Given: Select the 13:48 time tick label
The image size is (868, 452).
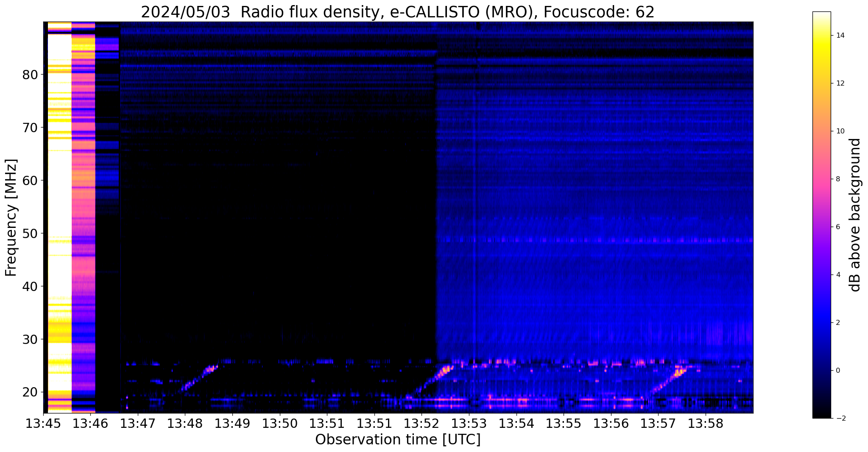Looking at the screenshot, I should [185, 423].
